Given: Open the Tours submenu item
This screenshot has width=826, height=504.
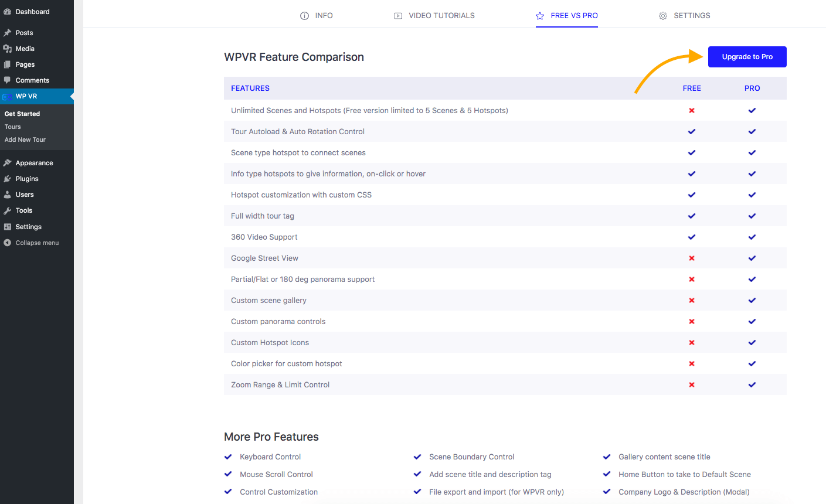Looking at the screenshot, I should coord(13,127).
